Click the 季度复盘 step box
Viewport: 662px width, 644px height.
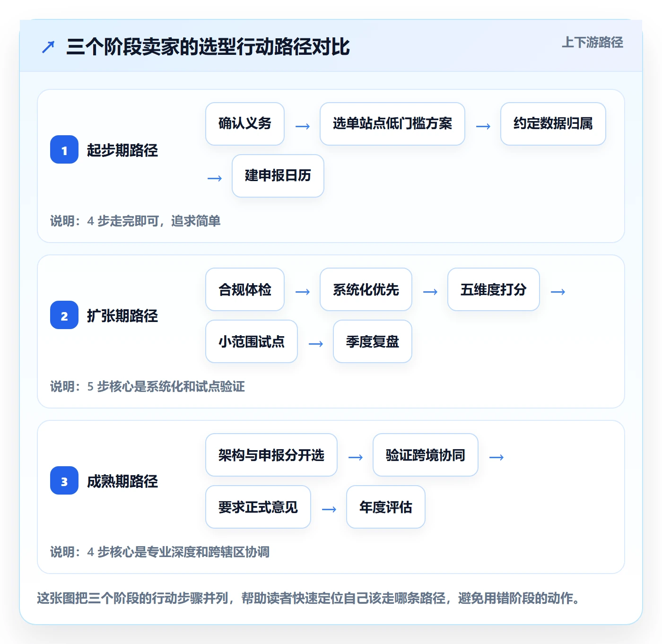pyautogui.click(x=373, y=341)
